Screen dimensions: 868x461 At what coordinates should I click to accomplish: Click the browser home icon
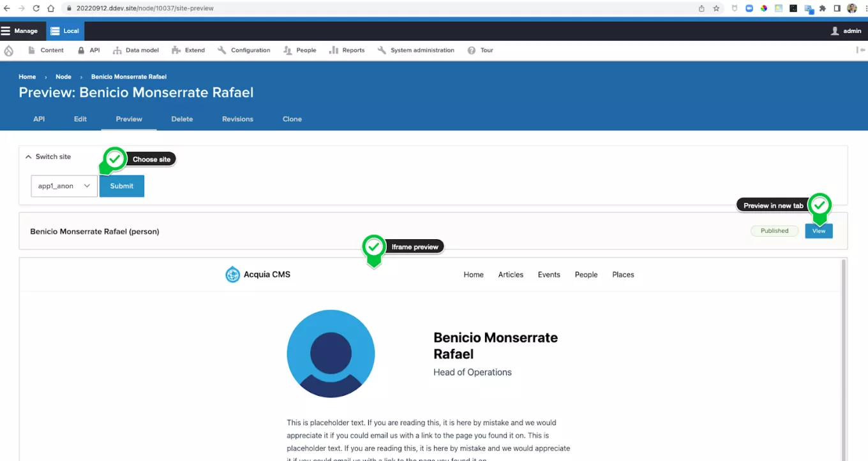point(50,8)
